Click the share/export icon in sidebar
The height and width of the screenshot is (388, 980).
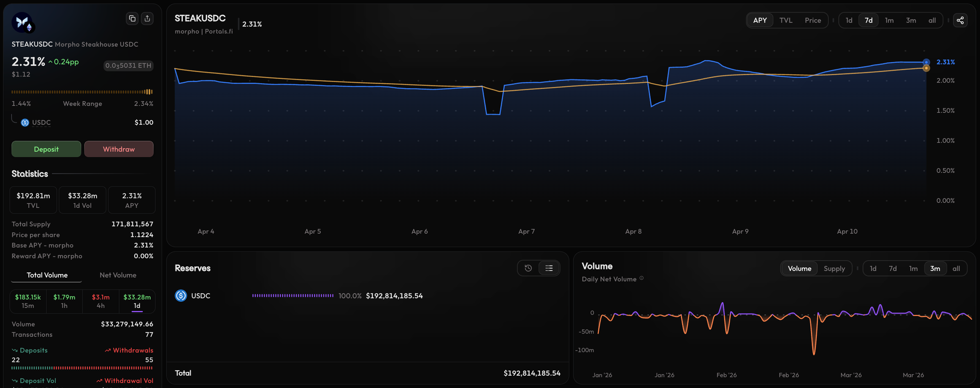[x=147, y=19]
